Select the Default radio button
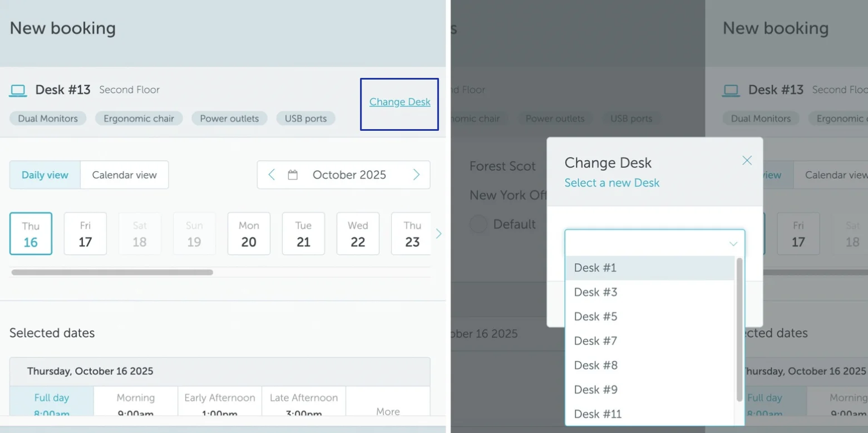This screenshot has width=868, height=433. click(478, 224)
